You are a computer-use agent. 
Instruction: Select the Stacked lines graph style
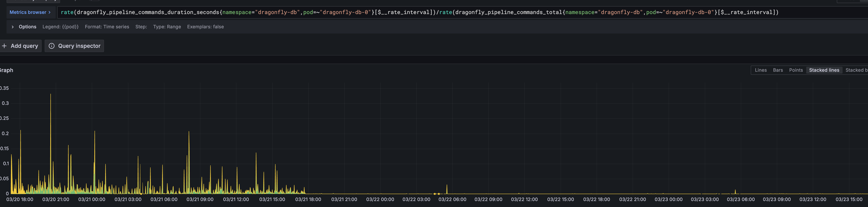(824, 70)
